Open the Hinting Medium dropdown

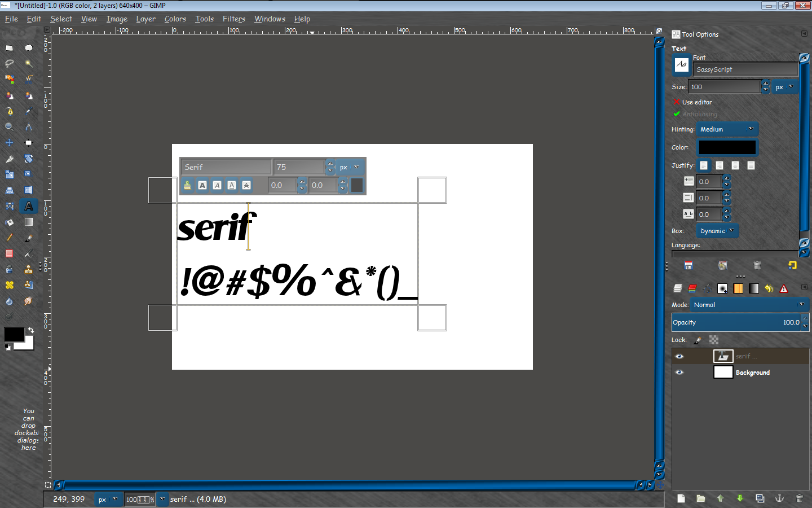[727, 129]
